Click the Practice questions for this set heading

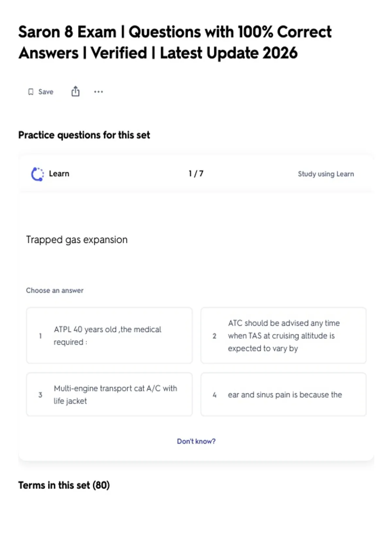point(84,135)
